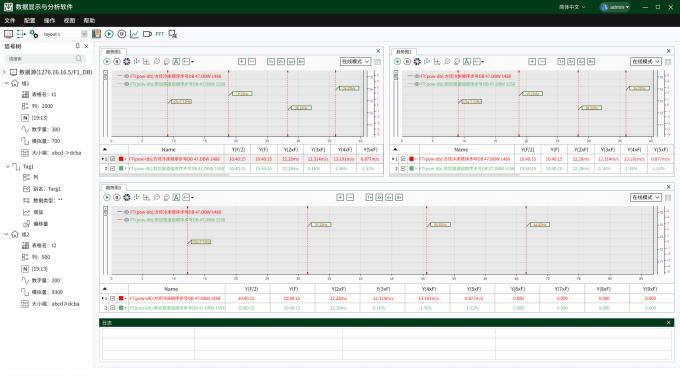Pause acquisition with main toolbar pause icon

(x=122, y=34)
